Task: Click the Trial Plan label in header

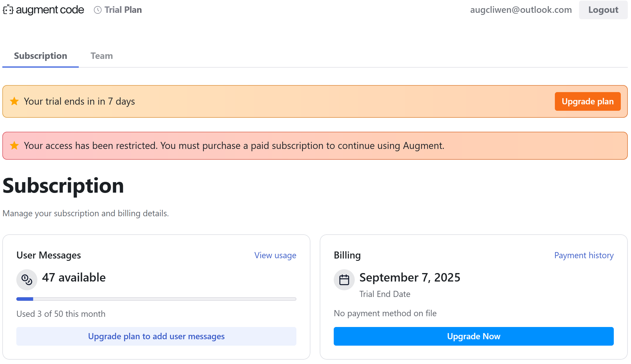Action: pyautogui.click(x=123, y=10)
